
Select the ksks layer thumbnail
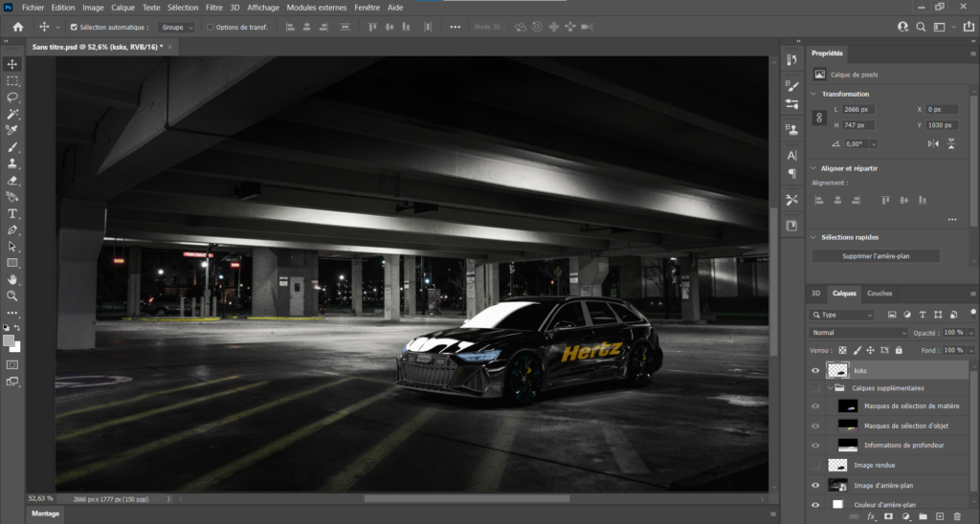837,370
